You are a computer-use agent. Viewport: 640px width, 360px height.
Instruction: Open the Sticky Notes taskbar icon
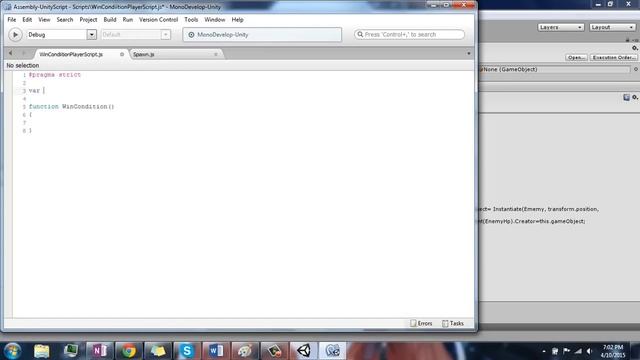158,351
